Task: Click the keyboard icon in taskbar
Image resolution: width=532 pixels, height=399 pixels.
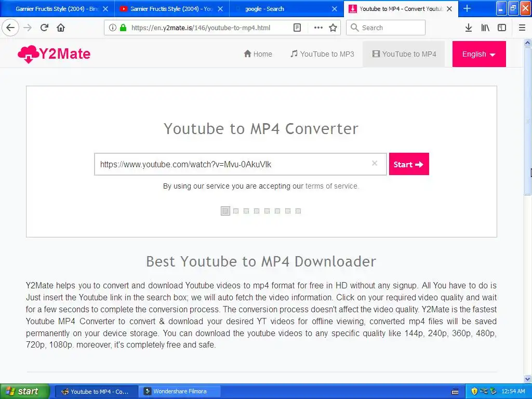Action: pos(455,392)
